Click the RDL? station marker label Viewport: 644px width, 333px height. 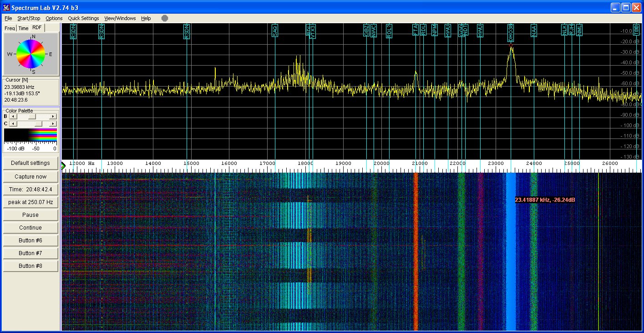coord(389,31)
